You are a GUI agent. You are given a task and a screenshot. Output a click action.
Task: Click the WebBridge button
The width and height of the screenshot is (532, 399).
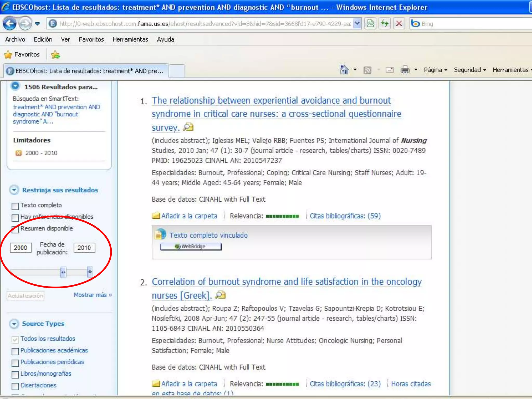click(x=191, y=247)
